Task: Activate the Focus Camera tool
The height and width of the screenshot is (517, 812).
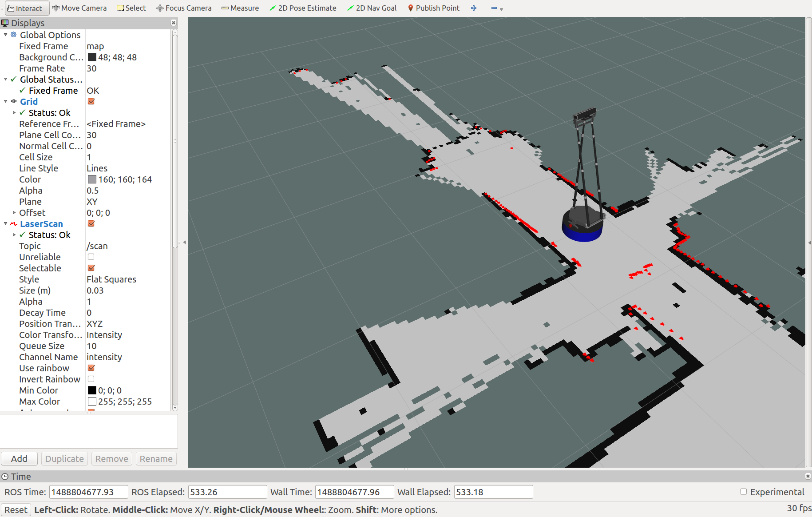Action: 184,8
